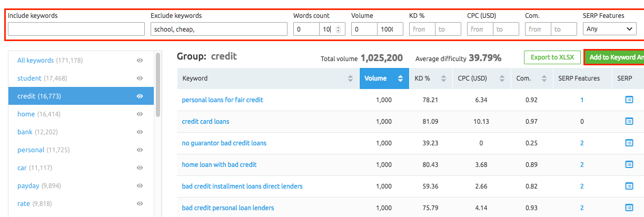Click Add to Keyword Analyzer button
Viewport: 644px width, 217px height.
(x=615, y=57)
